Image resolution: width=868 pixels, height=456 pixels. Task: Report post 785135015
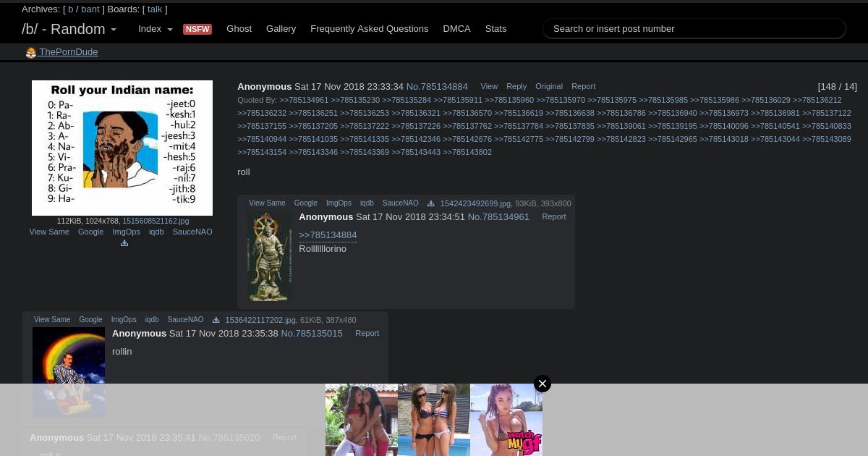point(367,334)
